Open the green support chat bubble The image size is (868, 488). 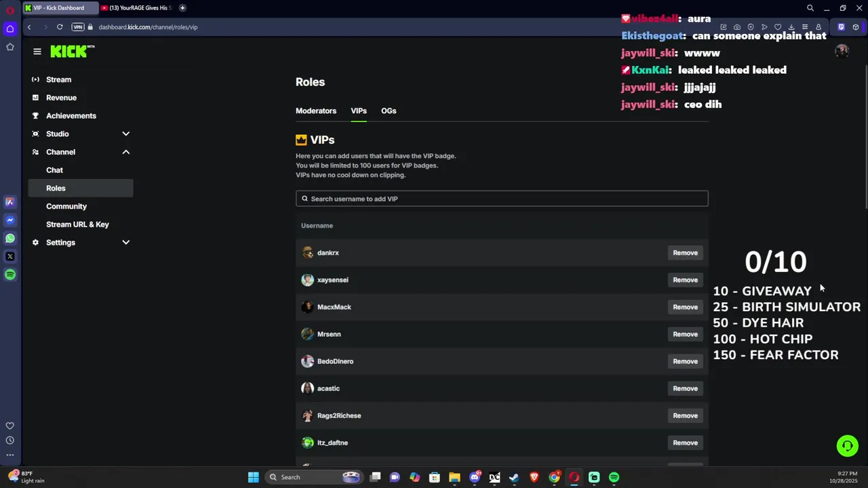(x=847, y=445)
